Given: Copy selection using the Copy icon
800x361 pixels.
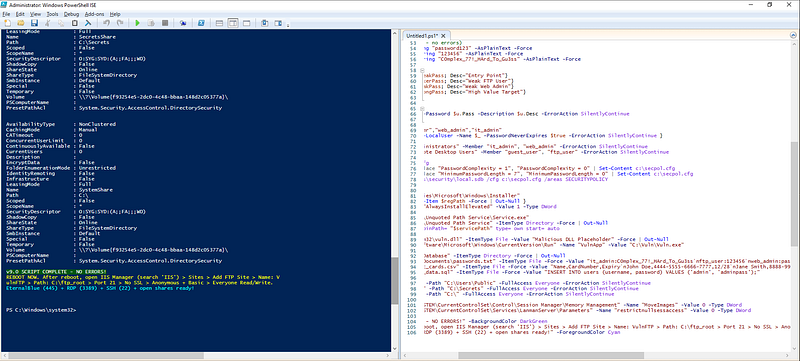Looking at the screenshot, I should pos(61,23).
